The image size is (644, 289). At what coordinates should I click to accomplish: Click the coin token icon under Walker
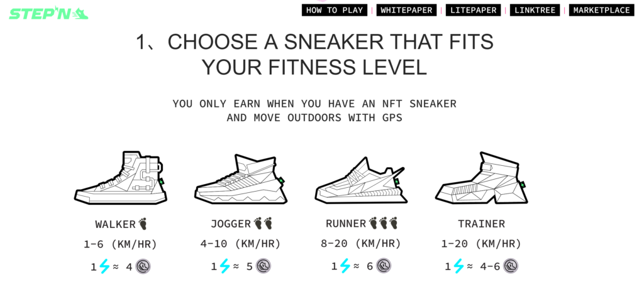[143, 266]
